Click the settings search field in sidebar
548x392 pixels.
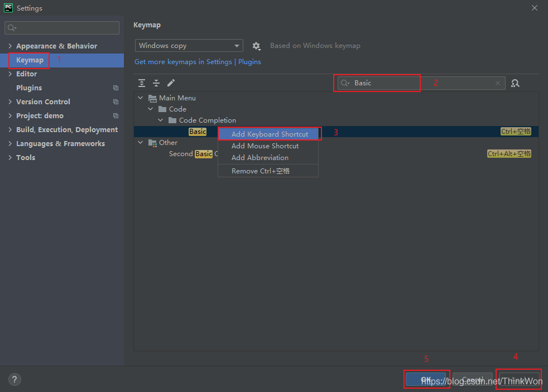pyautogui.click(x=62, y=28)
